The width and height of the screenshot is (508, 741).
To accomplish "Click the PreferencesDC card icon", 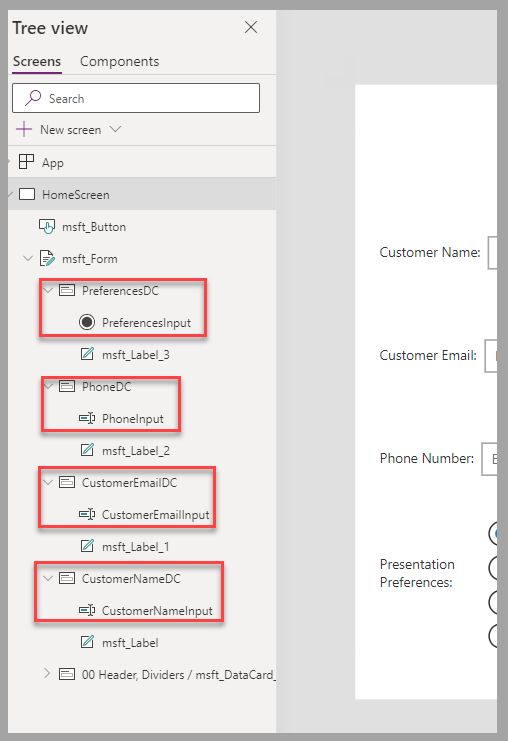I will pyautogui.click(x=67, y=290).
